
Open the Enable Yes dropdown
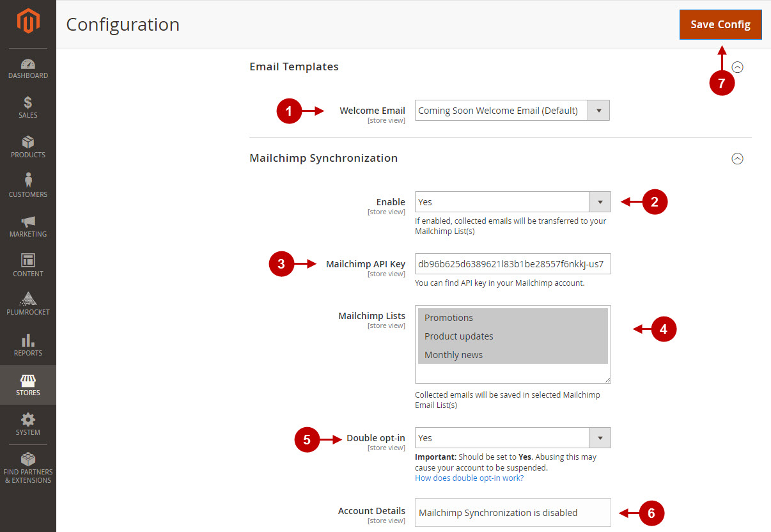click(x=513, y=202)
